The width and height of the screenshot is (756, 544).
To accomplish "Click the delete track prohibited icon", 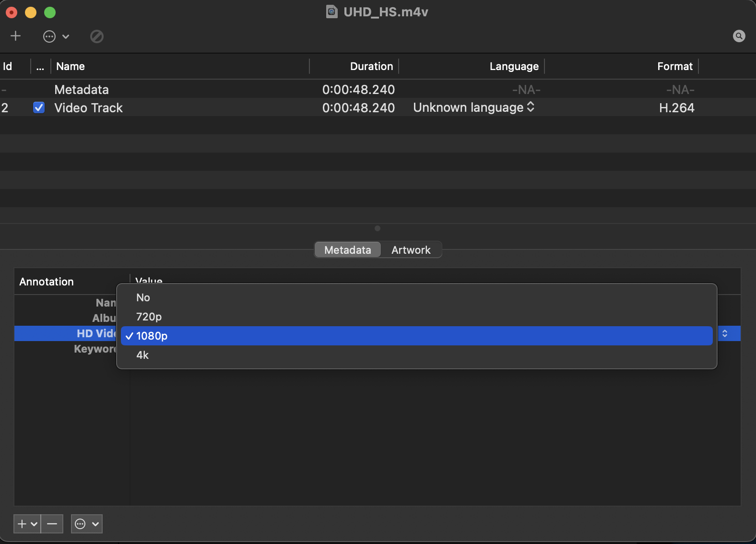I will click(x=97, y=36).
